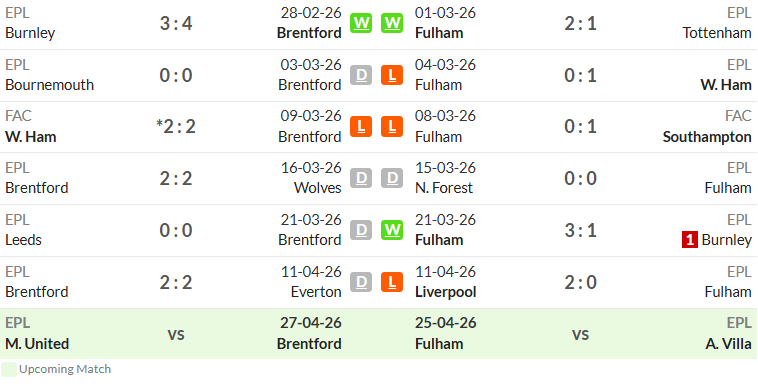The image size is (758, 390).
Task: Select Southampton team name
Action: (707, 137)
